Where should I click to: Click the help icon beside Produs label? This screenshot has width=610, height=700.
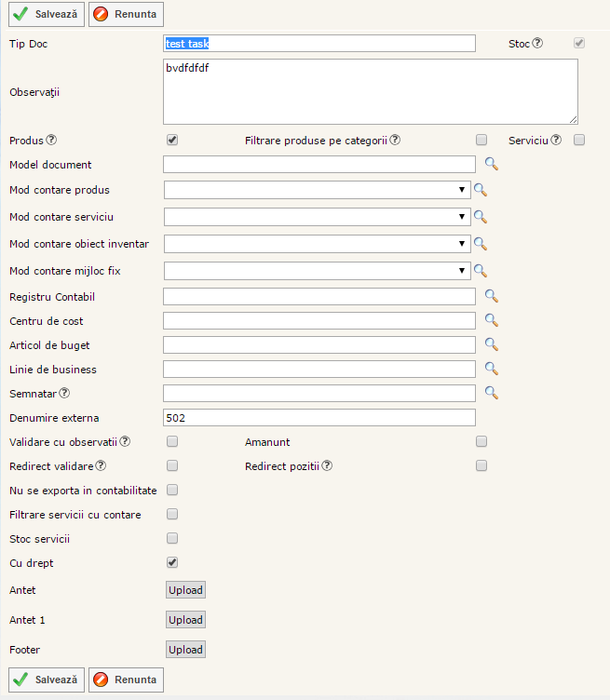pyautogui.click(x=52, y=141)
